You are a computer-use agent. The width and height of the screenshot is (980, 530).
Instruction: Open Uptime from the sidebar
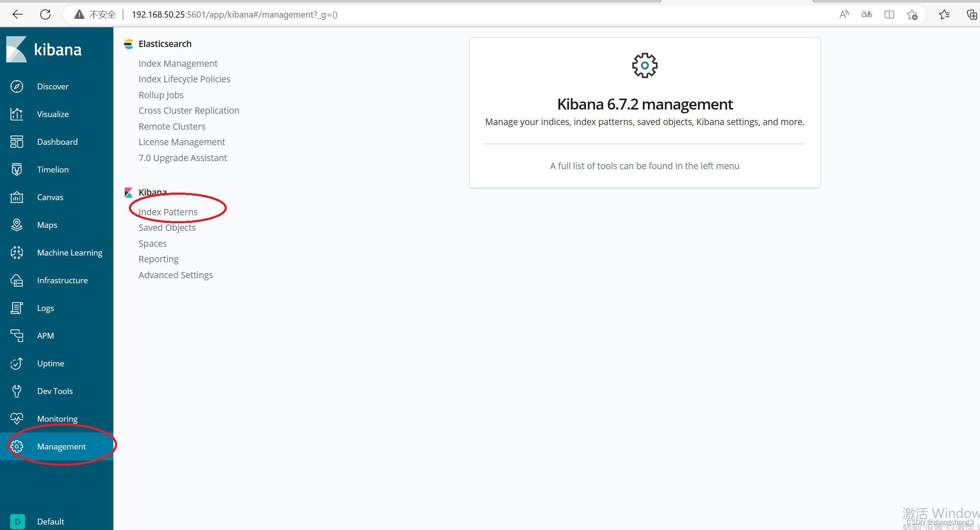point(51,363)
